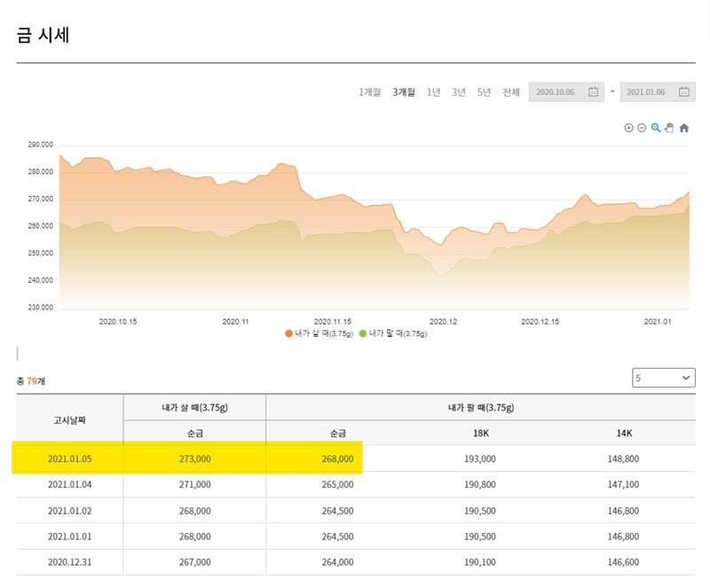This screenshot has width=710, height=588.
Task: Click the 내가 팔 때(3.75g) table header
Action: tap(481, 407)
